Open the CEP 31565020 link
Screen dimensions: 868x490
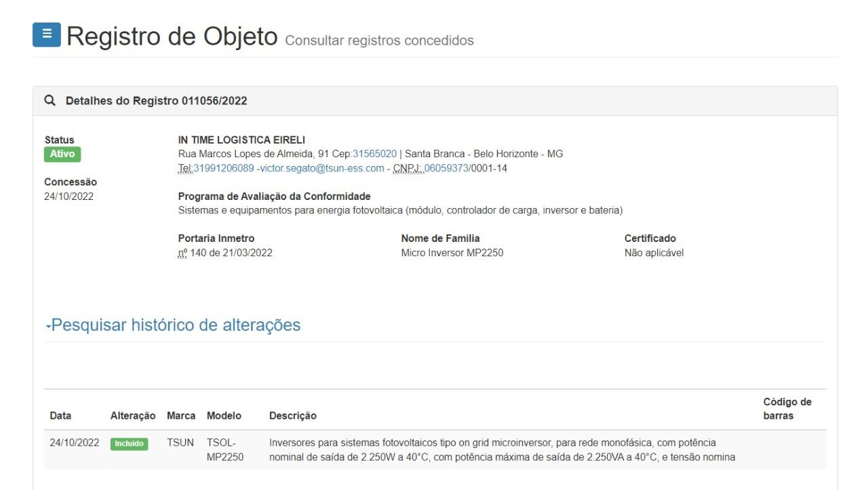pyautogui.click(x=374, y=154)
